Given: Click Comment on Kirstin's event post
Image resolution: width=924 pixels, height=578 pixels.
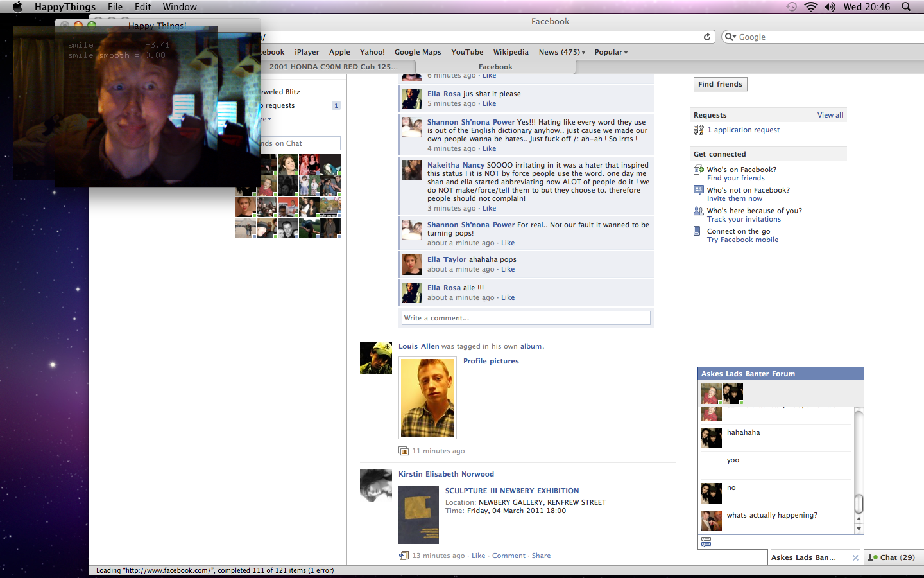Looking at the screenshot, I should 509,556.
